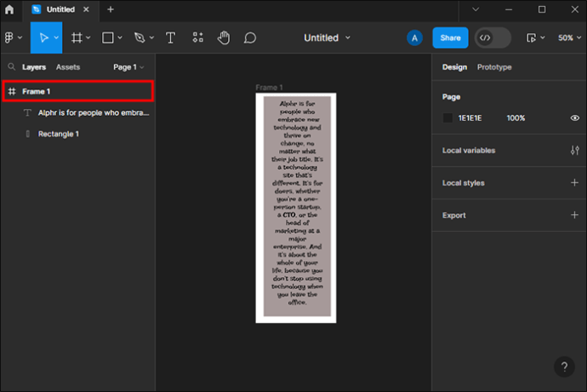Switch to the Prototype tab
Screen dimensions: 587x392
tap(494, 67)
